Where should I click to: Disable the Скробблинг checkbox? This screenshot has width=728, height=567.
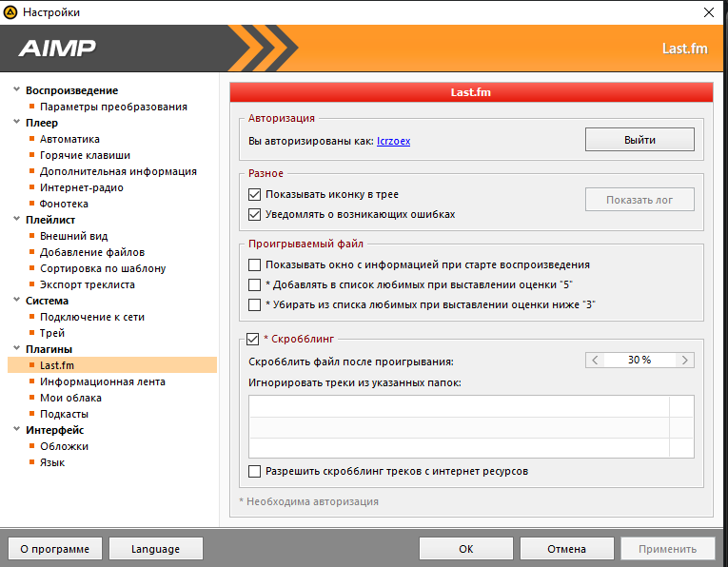pyautogui.click(x=252, y=338)
